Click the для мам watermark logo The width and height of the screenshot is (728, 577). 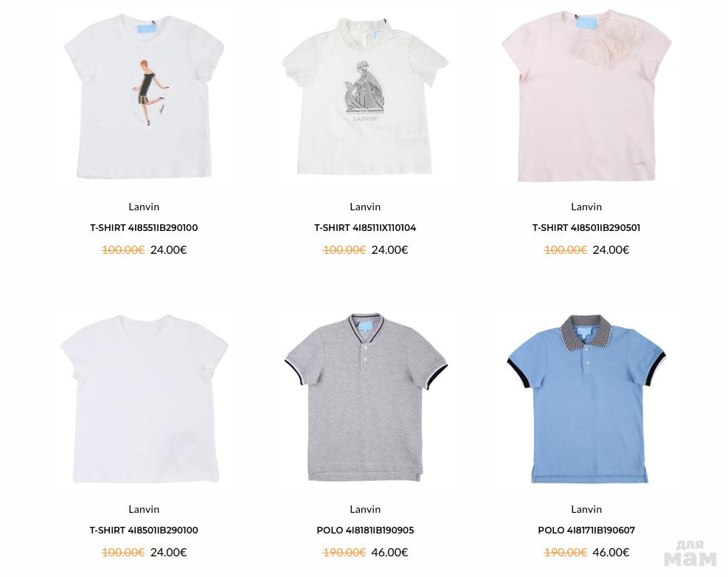690,554
